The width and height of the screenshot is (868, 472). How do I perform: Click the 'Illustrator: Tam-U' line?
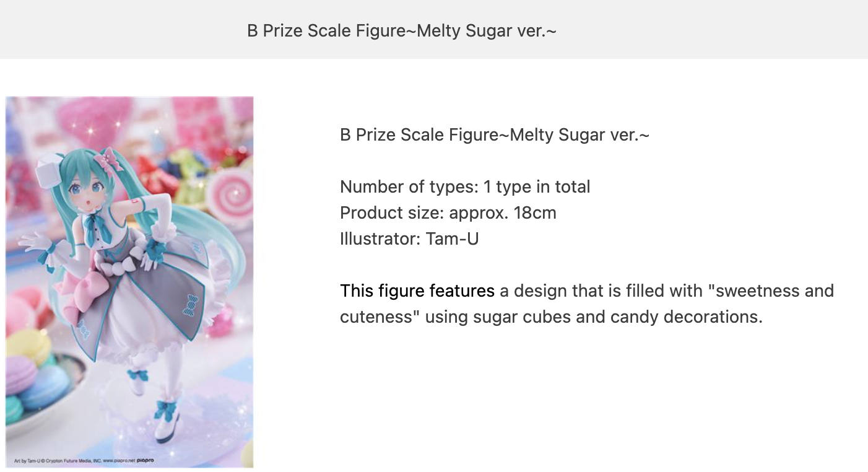[x=409, y=238]
